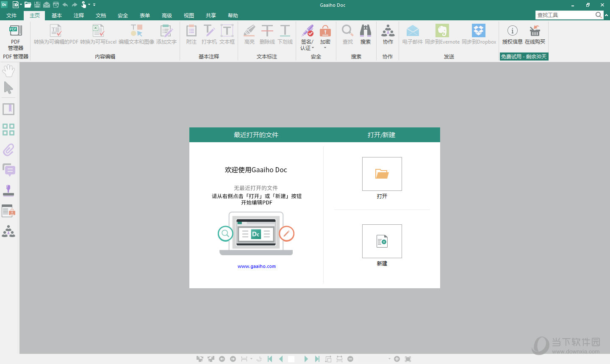610x364 pixels.
Task: Open the stamp panel in sidebar
Action: tap(8, 190)
